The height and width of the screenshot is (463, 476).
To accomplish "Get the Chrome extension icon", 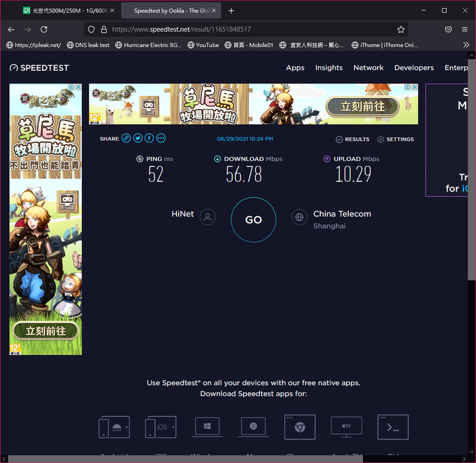I will 299,427.
